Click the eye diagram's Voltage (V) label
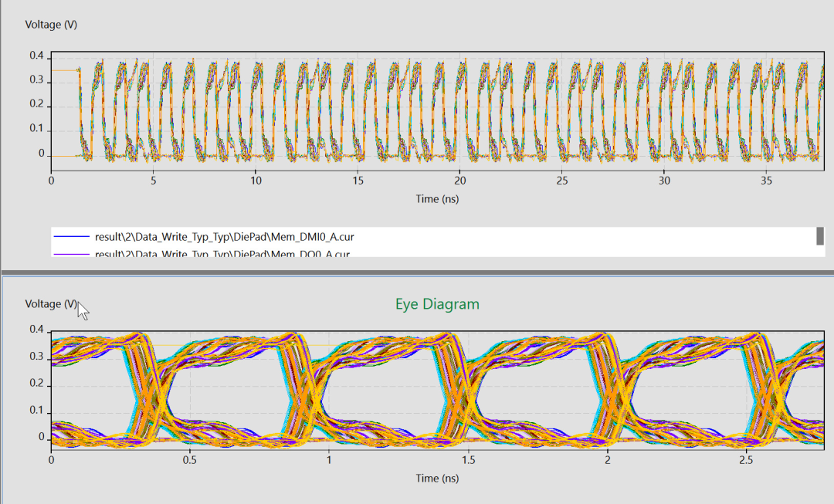This screenshot has width=834, height=504. click(x=51, y=303)
